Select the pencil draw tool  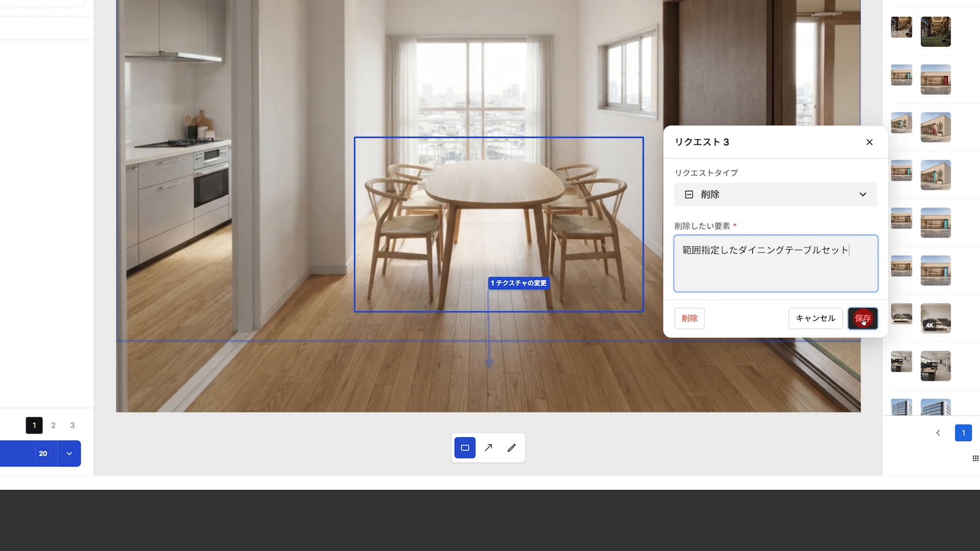(x=511, y=448)
